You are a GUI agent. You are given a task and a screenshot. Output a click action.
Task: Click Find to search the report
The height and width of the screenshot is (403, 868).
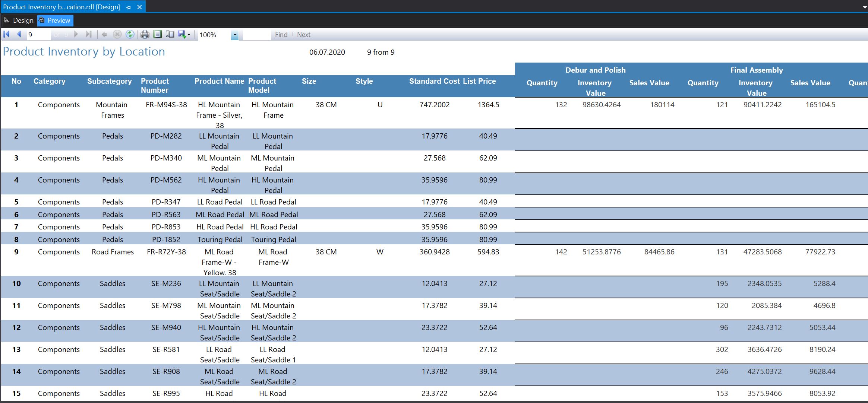pyautogui.click(x=281, y=34)
